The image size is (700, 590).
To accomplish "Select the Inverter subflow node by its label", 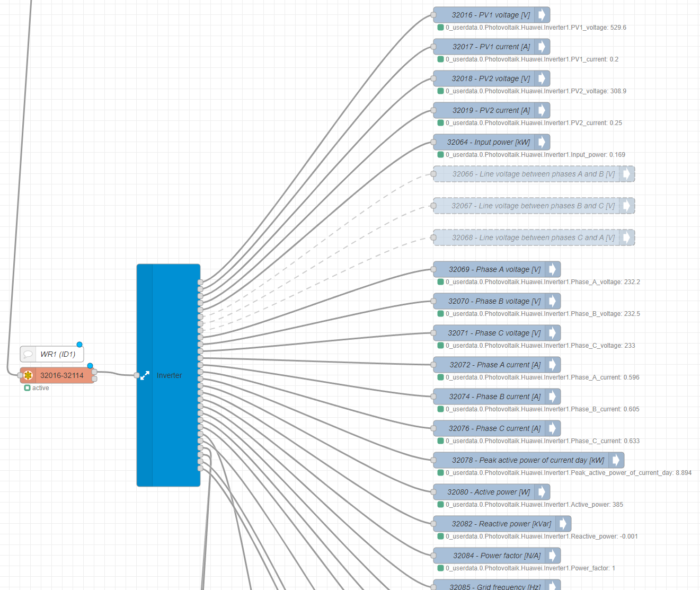I will [x=169, y=375].
